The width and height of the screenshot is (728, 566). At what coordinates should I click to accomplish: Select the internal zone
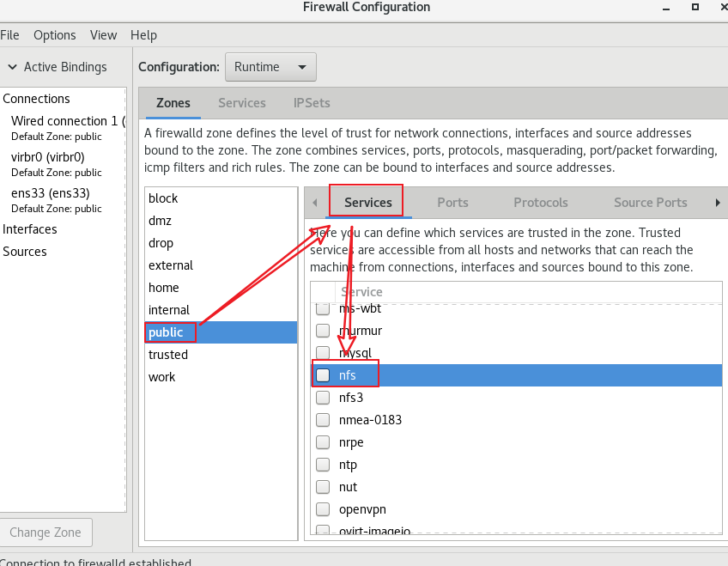(221, 310)
